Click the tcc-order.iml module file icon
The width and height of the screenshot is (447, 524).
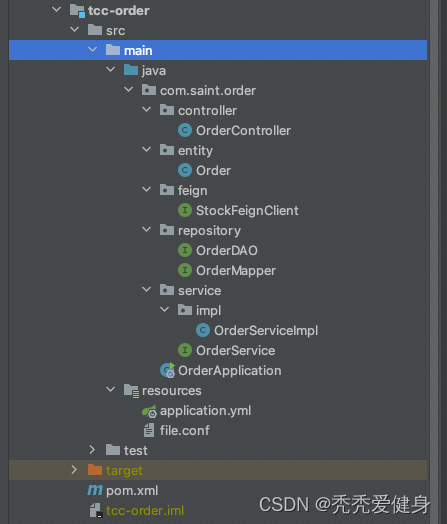pyautogui.click(x=96, y=511)
